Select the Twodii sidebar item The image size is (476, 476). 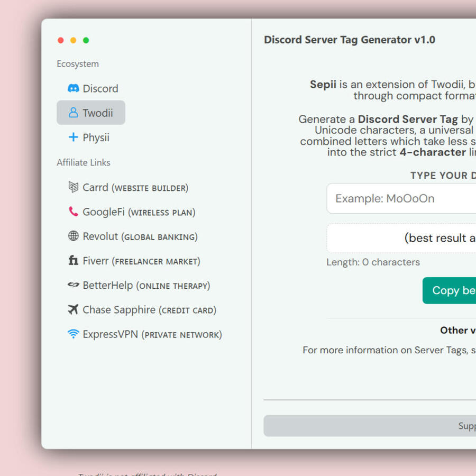tap(97, 113)
